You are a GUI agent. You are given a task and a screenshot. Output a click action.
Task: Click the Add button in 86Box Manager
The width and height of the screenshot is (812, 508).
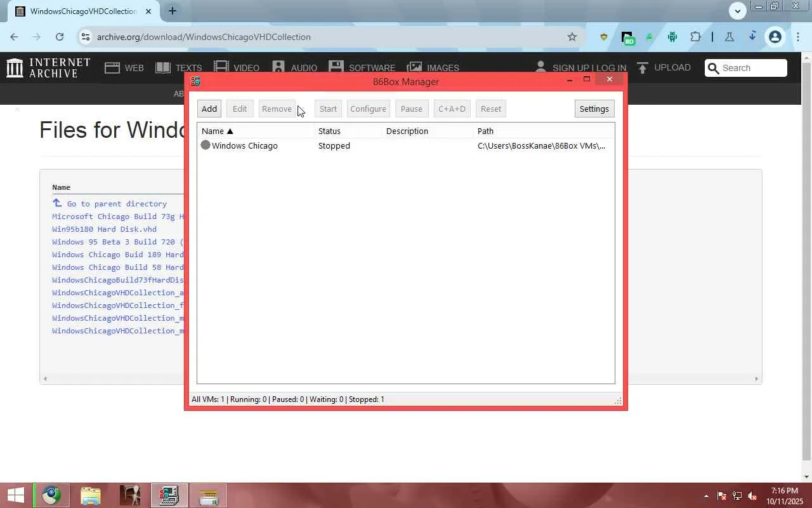click(209, 109)
